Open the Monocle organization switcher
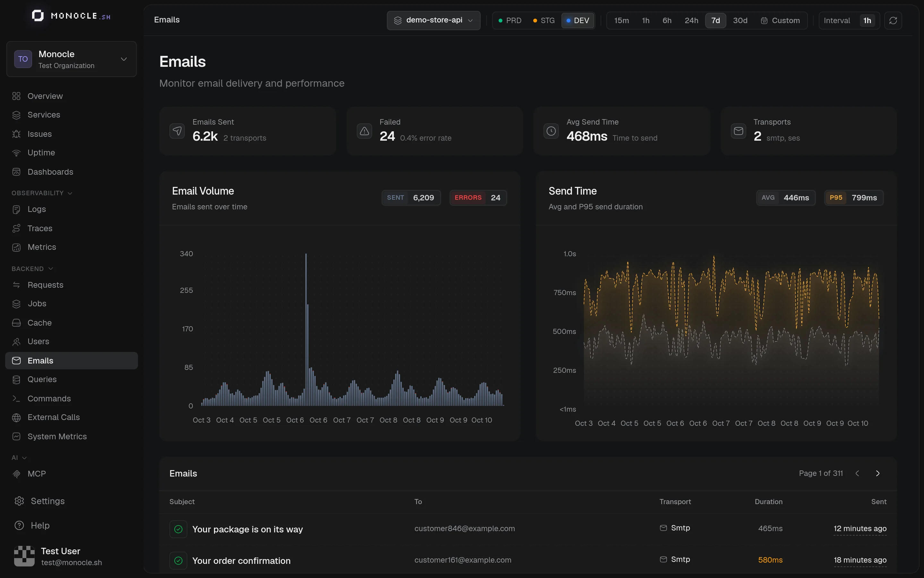Screen dimensions: 924x578 (x=72, y=59)
